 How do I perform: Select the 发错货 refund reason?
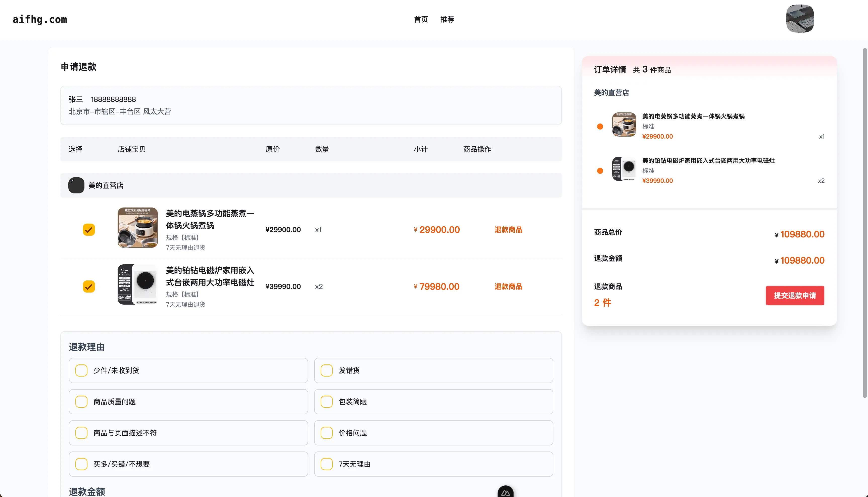(x=326, y=370)
